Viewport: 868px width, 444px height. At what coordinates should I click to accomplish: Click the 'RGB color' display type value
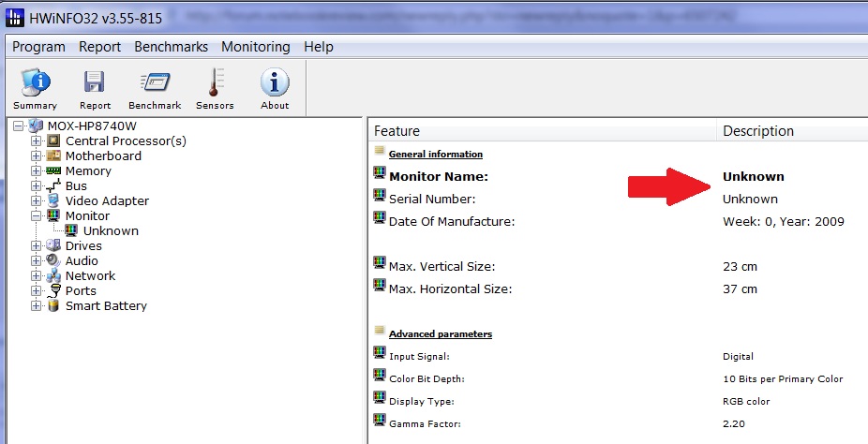(746, 402)
